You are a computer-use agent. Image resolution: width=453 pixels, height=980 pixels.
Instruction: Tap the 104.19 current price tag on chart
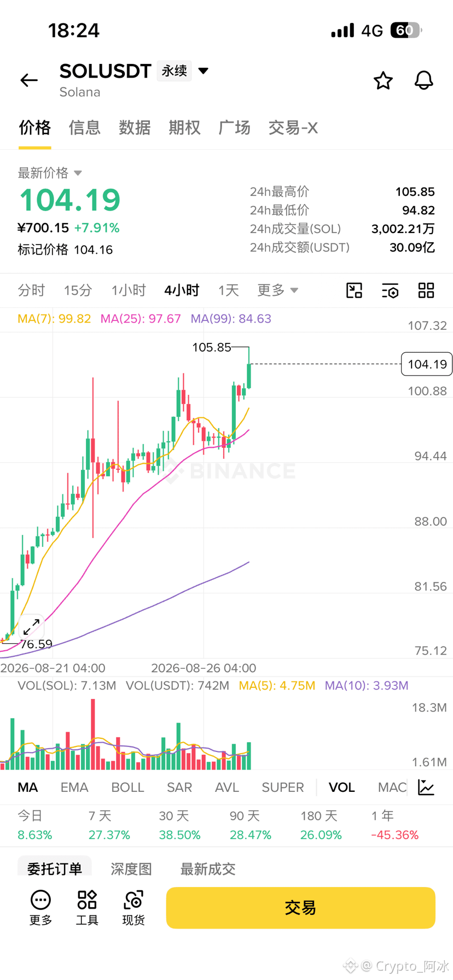click(427, 364)
